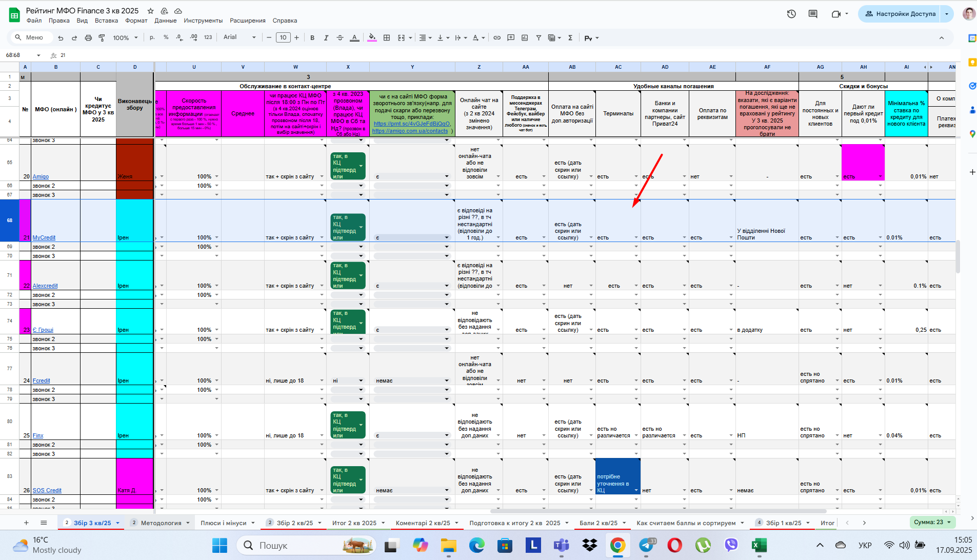Star the document title
977x560 pixels.
tap(150, 11)
